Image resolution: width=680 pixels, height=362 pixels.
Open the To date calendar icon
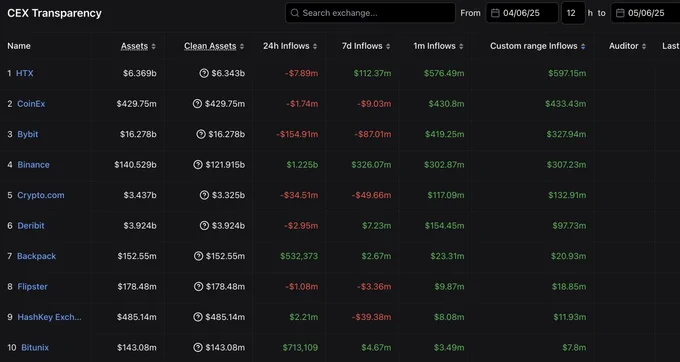[x=620, y=13]
